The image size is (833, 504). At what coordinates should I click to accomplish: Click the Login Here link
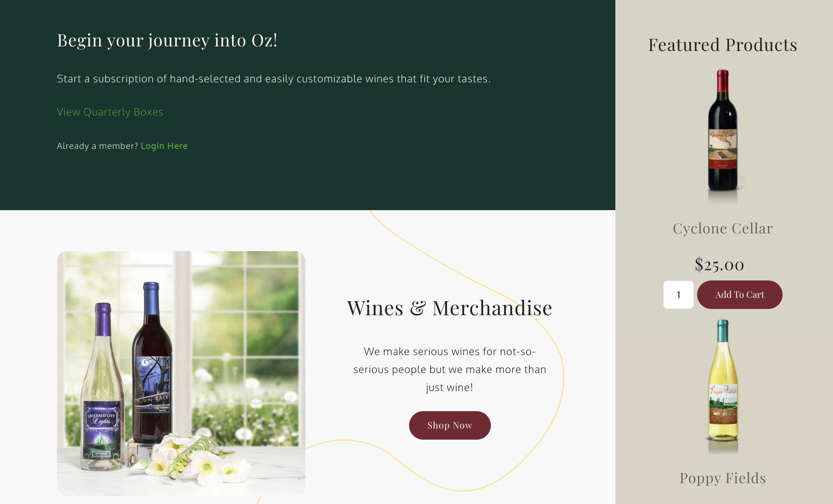tap(164, 146)
